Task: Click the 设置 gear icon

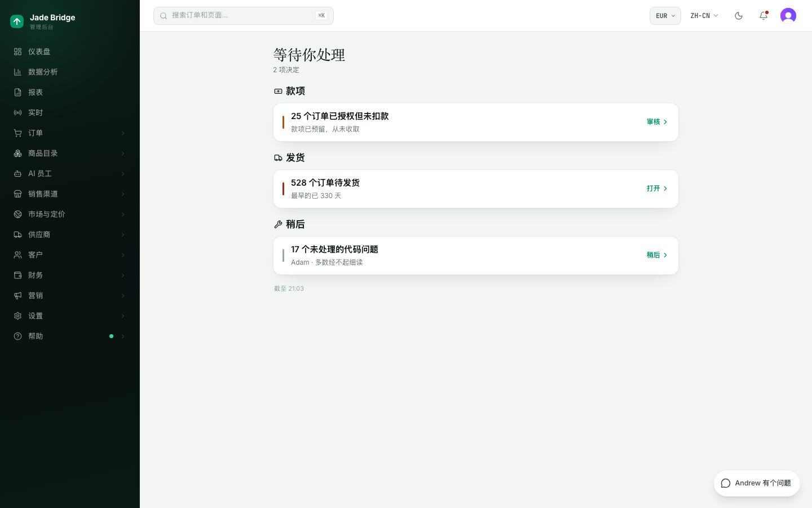Action: 17,316
